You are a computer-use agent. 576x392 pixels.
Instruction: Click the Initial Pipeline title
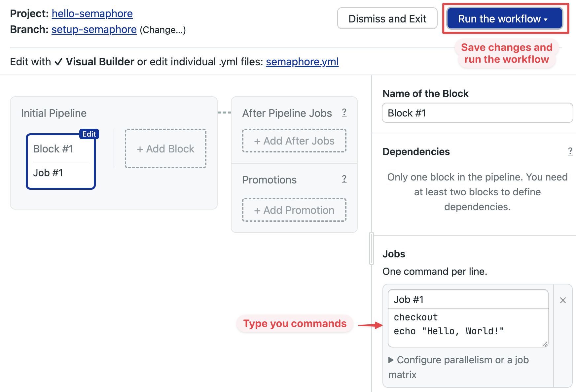[54, 113]
